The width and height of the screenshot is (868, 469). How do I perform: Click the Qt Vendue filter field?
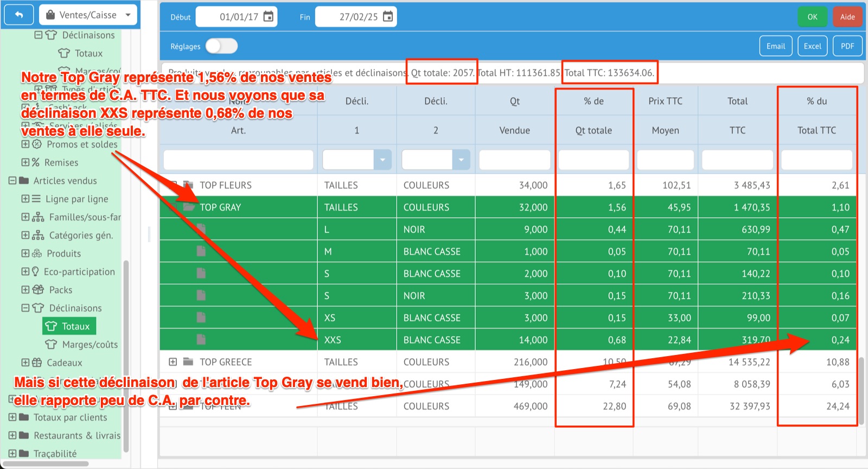(514, 160)
